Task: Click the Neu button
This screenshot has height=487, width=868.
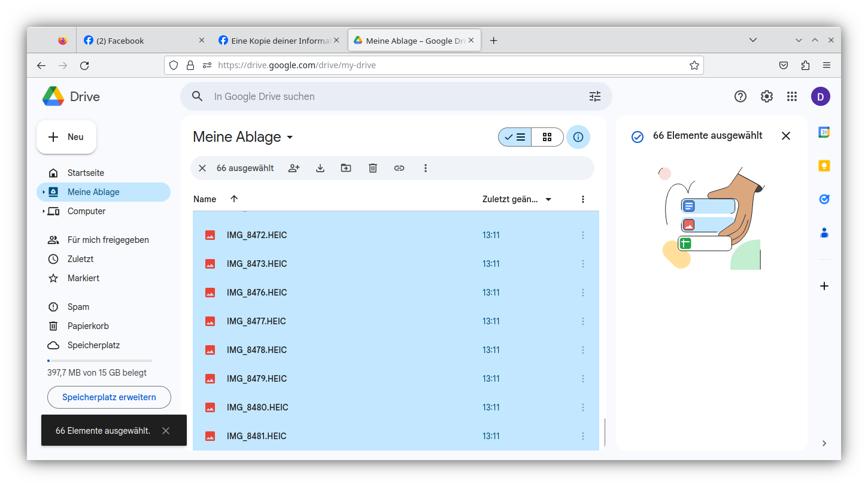Action: (66, 137)
